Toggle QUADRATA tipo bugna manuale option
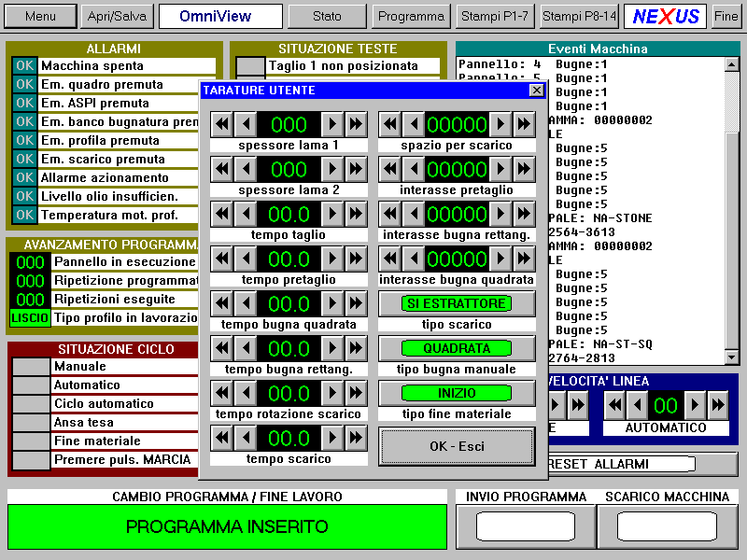The image size is (747, 560). tap(457, 348)
